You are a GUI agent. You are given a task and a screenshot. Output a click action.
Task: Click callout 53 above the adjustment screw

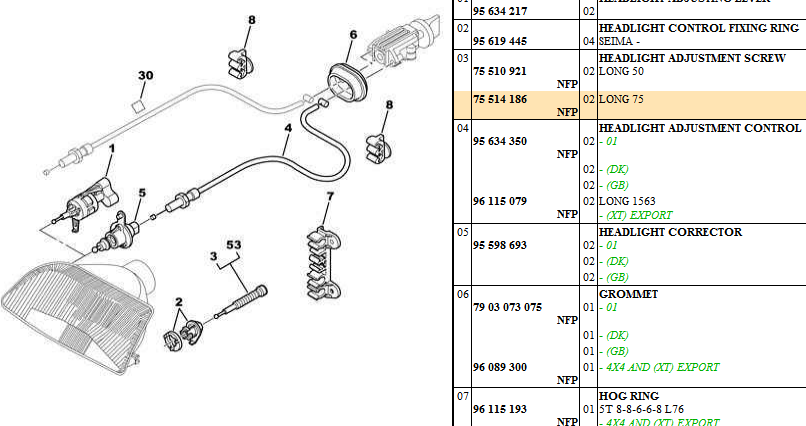(233, 243)
